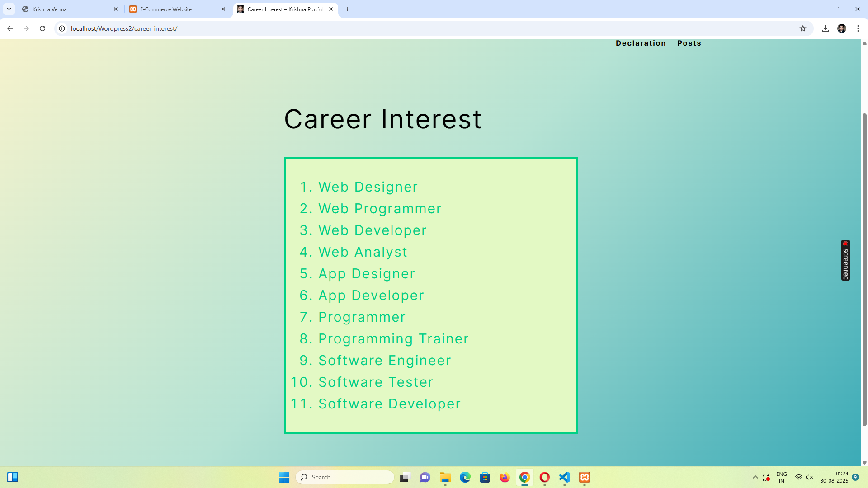This screenshot has width=868, height=488.
Task: Open the Windows Start menu
Action: [x=284, y=477]
